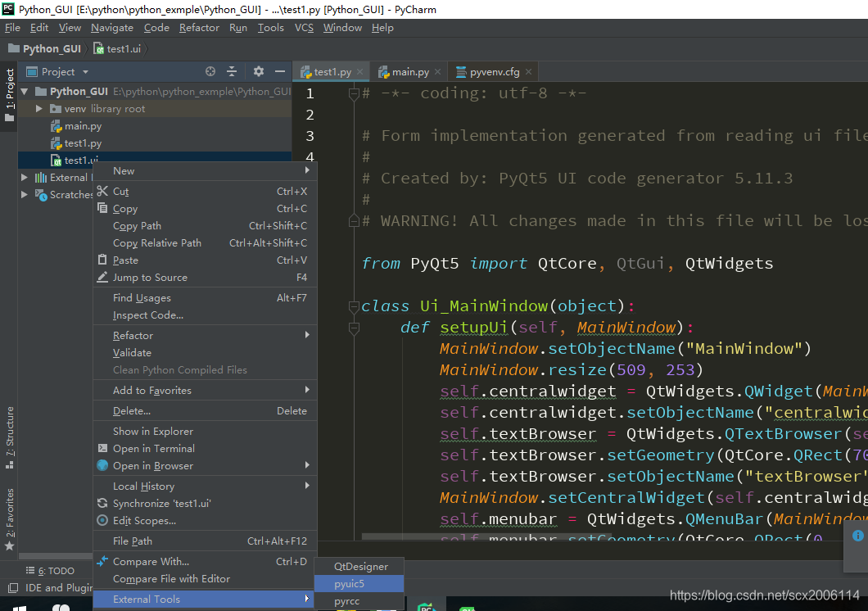Screen dimensions: 868x611
Task: Choose Delete... in context menu
Action: tap(205, 410)
